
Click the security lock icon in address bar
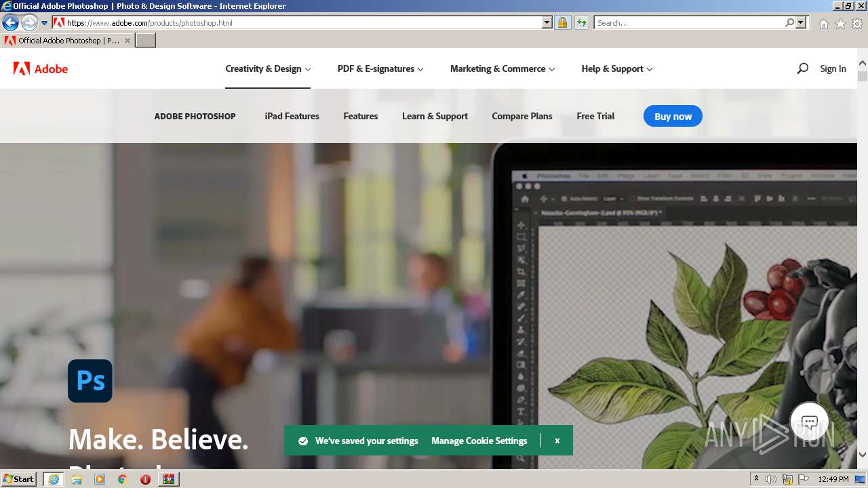[562, 23]
